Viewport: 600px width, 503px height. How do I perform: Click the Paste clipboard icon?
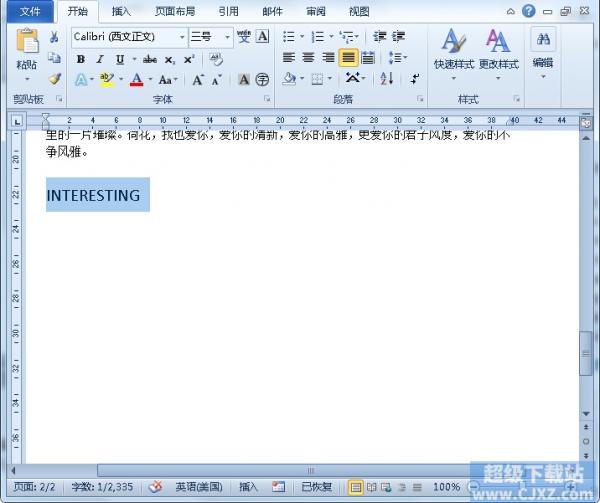coord(27,41)
